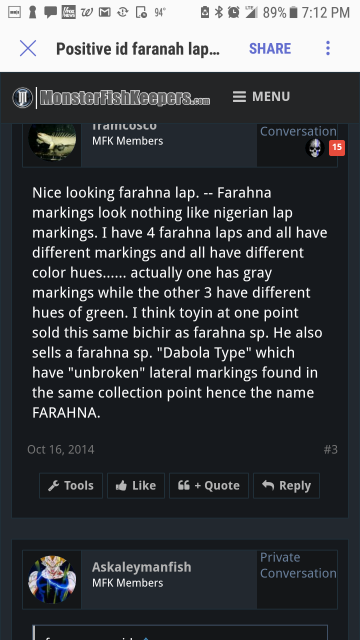
Task: Open the Tools wrench option on post
Action: (x=71, y=486)
